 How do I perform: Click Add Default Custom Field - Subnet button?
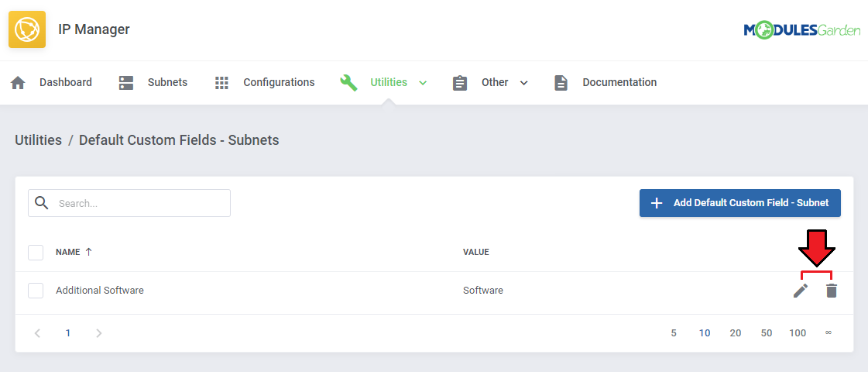(740, 203)
